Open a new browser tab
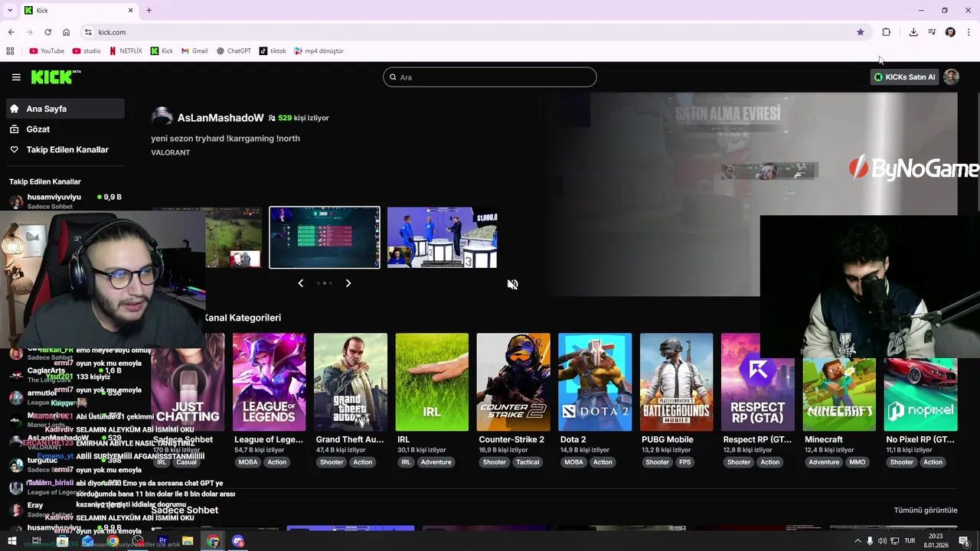Screen dimensions: 980x551 click(149, 10)
